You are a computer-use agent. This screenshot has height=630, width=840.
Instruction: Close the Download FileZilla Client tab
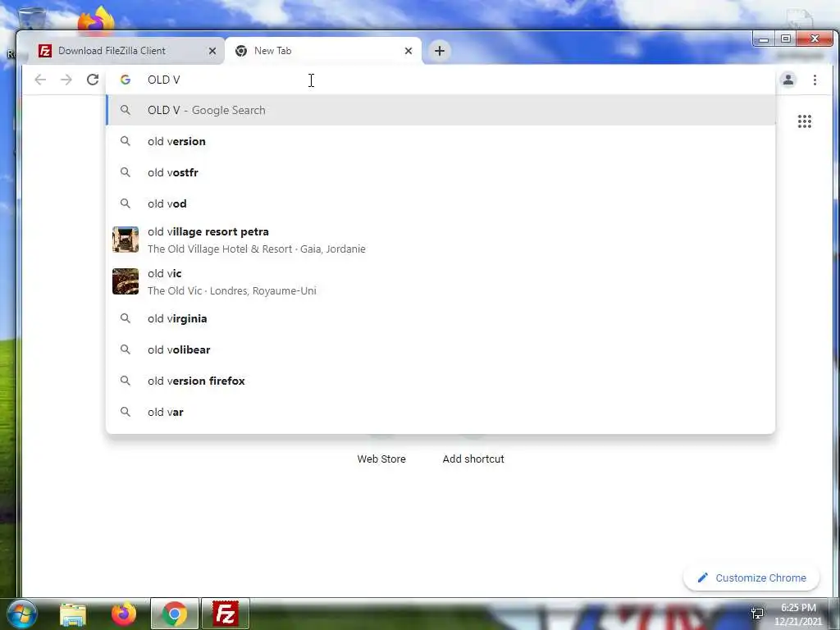pos(212,51)
